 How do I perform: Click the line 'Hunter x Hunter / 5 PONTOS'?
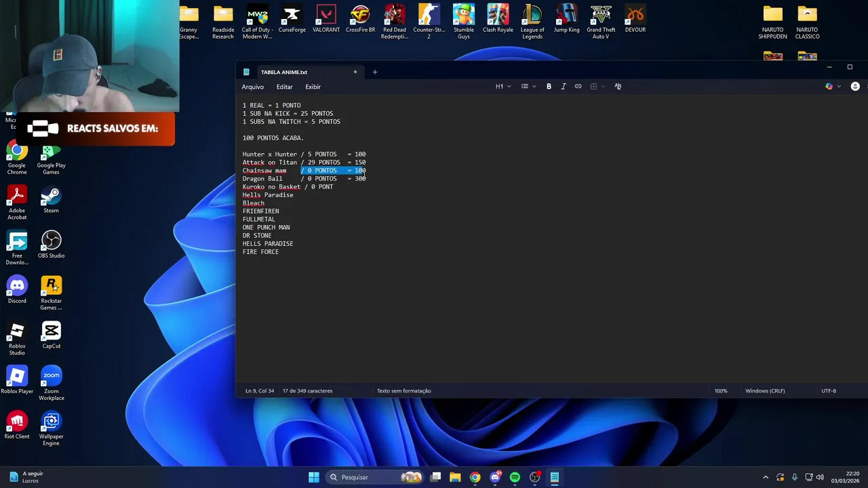click(x=290, y=155)
